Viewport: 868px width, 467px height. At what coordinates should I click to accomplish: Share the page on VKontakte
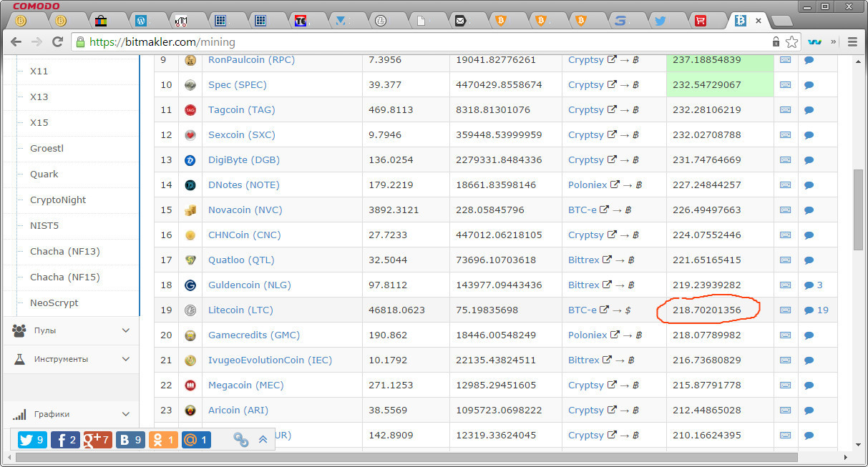pyautogui.click(x=130, y=440)
